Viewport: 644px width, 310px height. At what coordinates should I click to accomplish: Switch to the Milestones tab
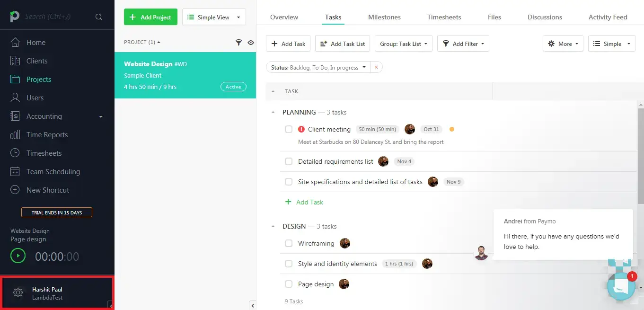point(384,17)
